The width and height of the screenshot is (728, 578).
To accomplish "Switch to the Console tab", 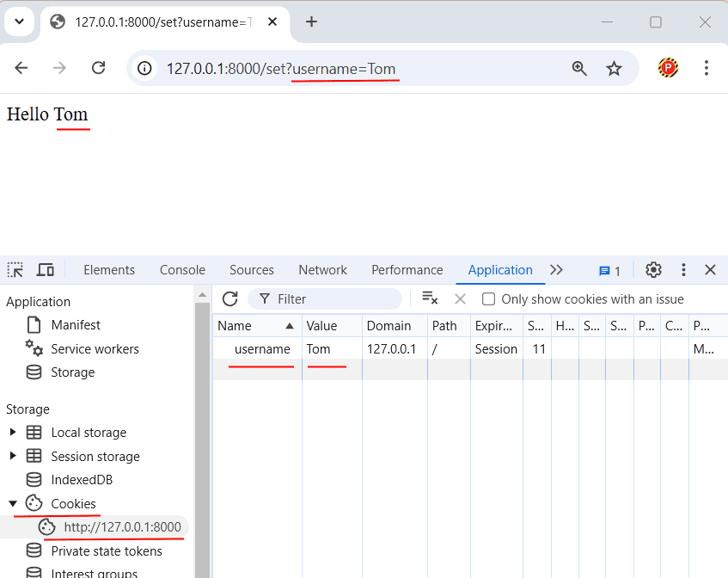I will point(182,270).
